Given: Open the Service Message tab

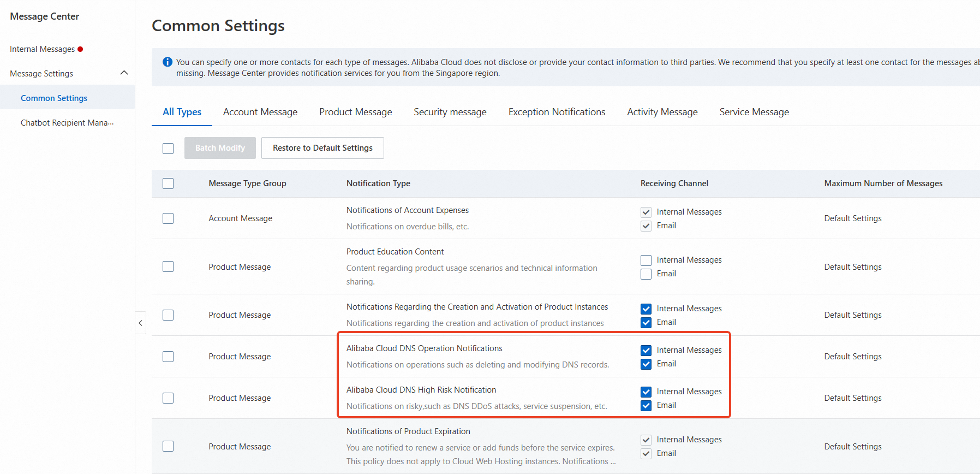Looking at the screenshot, I should click(x=754, y=112).
